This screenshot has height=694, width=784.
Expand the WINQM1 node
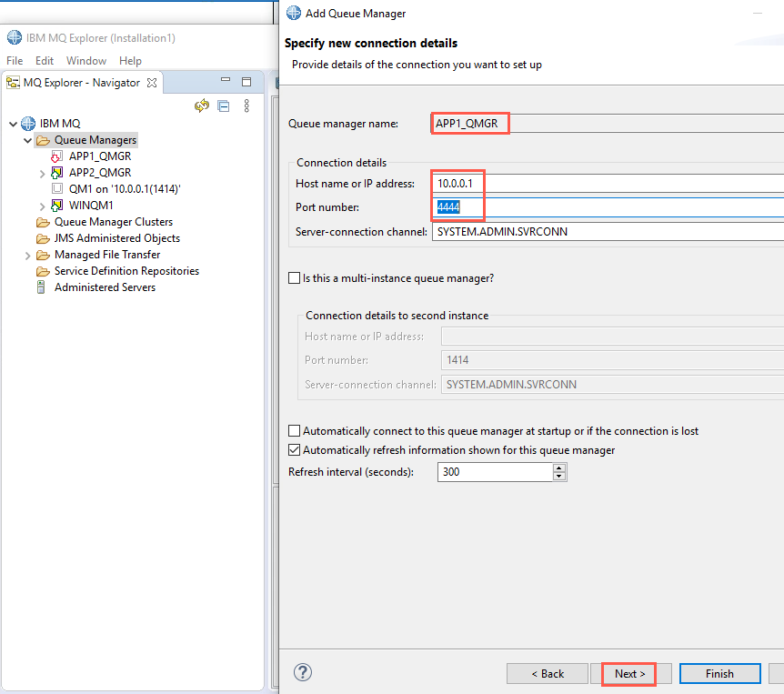point(43,206)
